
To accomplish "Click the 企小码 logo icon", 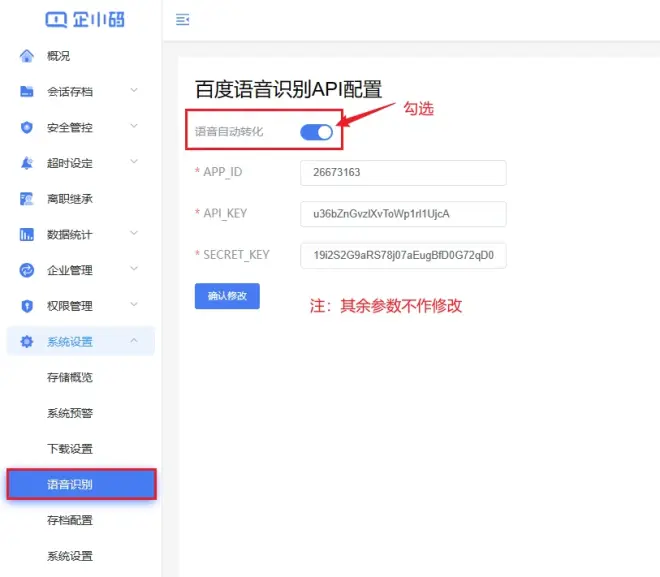I will (x=57, y=19).
